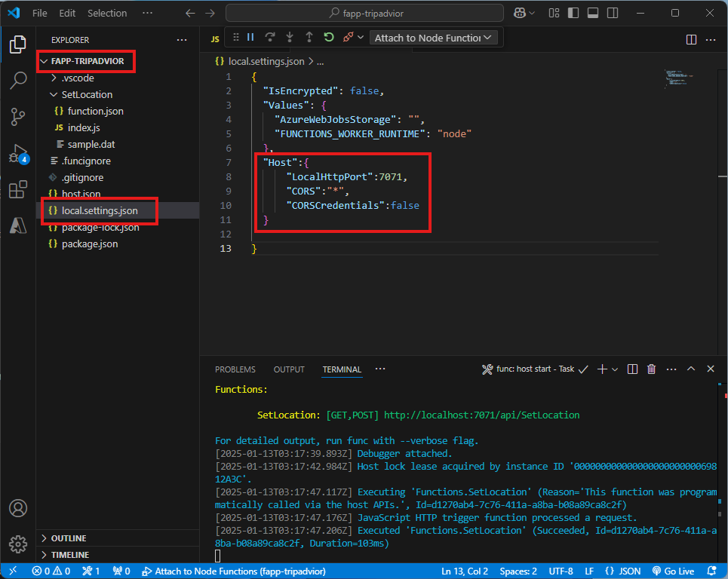Show more panel tabs via ellipsis

380,369
